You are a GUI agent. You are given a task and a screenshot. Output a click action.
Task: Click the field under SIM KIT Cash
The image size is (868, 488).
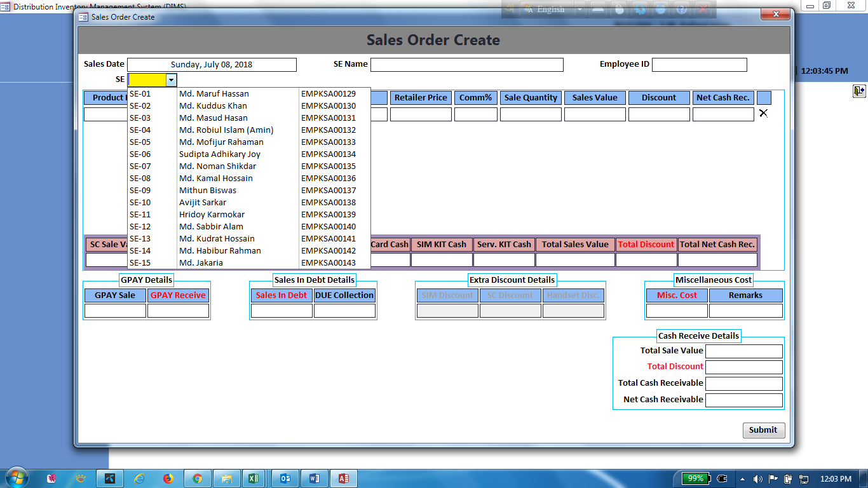click(442, 260)
